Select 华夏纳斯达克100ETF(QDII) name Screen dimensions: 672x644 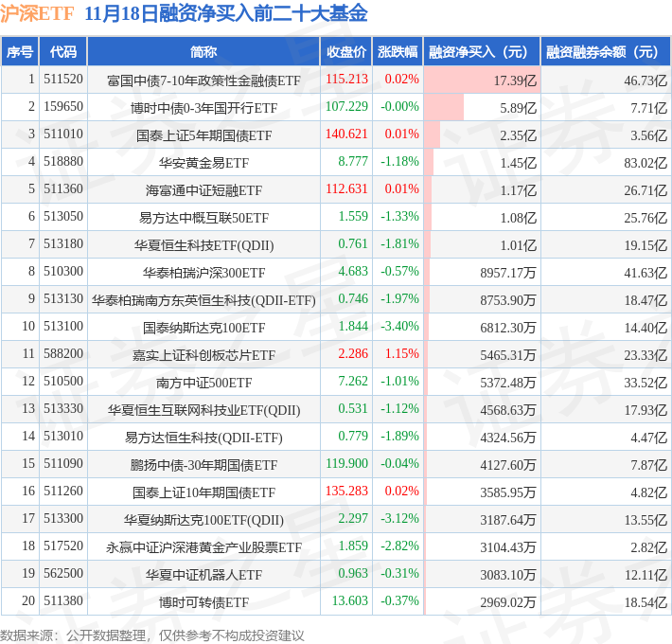tap(203, 520)
